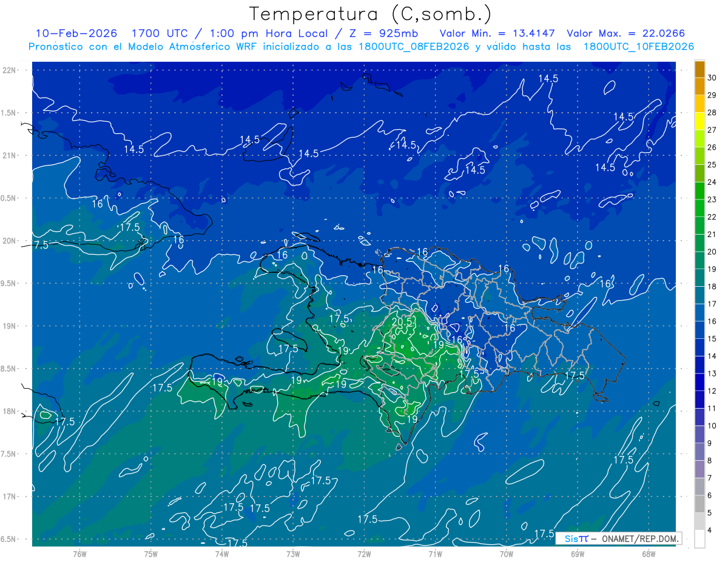Click the "20.5" contour label on the map

coord(403,321)
